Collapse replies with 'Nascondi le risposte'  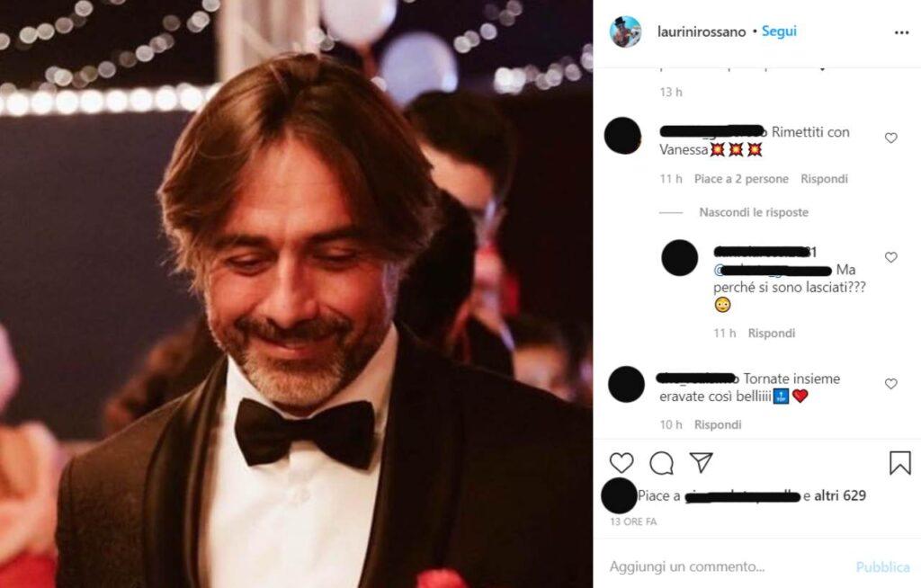coord(754,213)
